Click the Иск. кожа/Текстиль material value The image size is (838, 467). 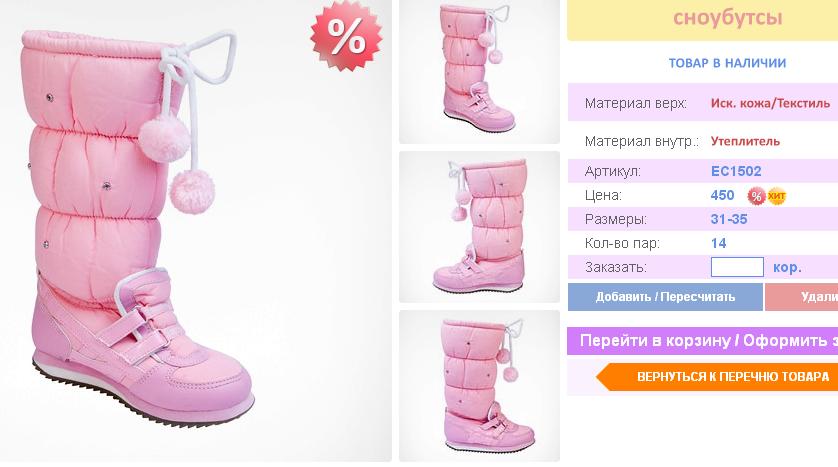pos(770,104)
